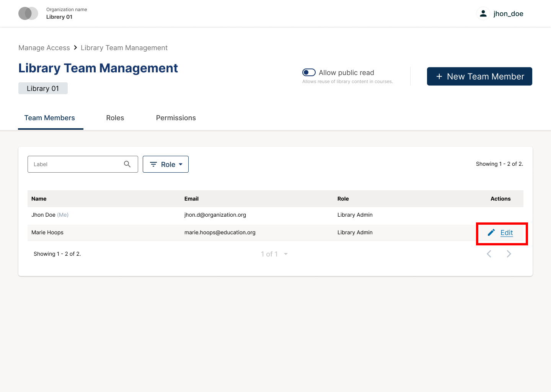The height and width of the screenshot is (392, 551).
Task: Toggle public reuse of library content
Action: coord(309,72)
